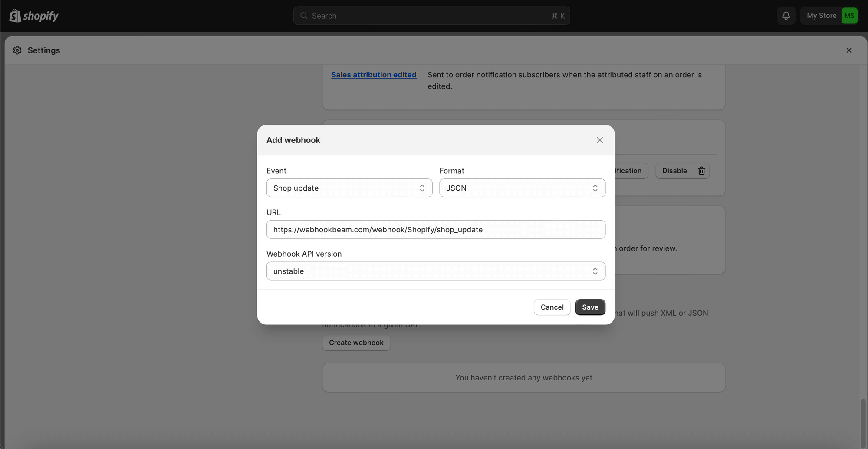Click the MS store avatar
This screenshot has height=449, width=868.
pyautogui.click(x=849, y=16)
